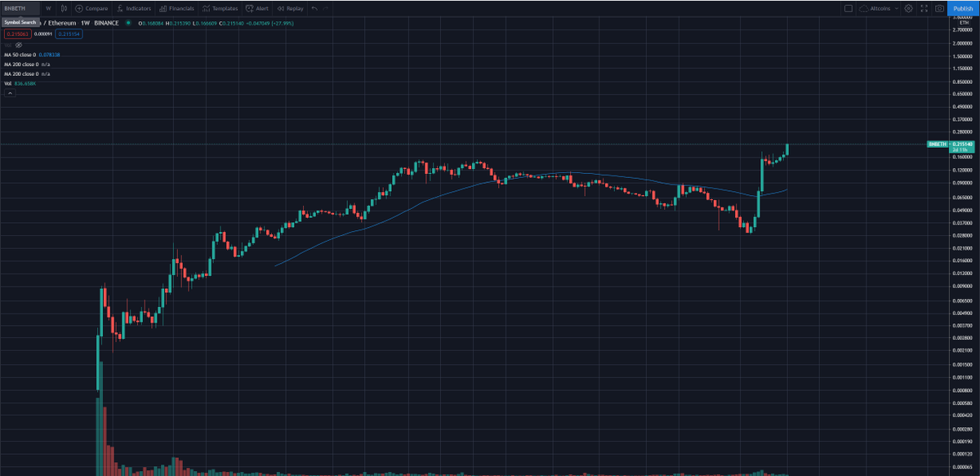Take a chart snapshot with the camera icon

939,8
